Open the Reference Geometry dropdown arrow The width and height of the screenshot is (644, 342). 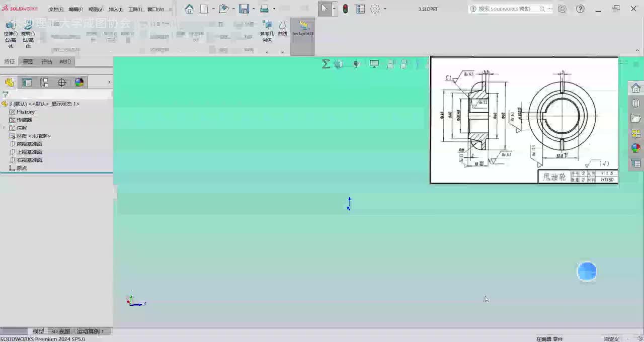pos(267,52)
